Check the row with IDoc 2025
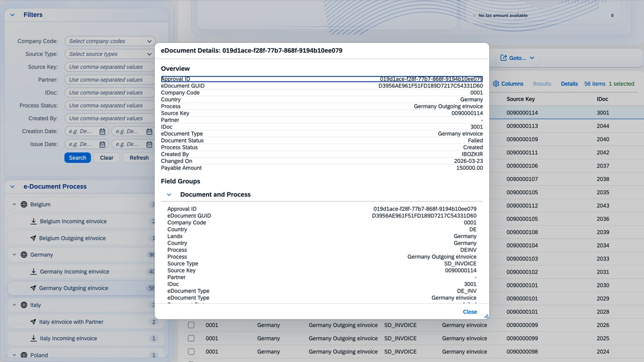The width and height of the screenshot is (644, 362). [x=191, y=338]
